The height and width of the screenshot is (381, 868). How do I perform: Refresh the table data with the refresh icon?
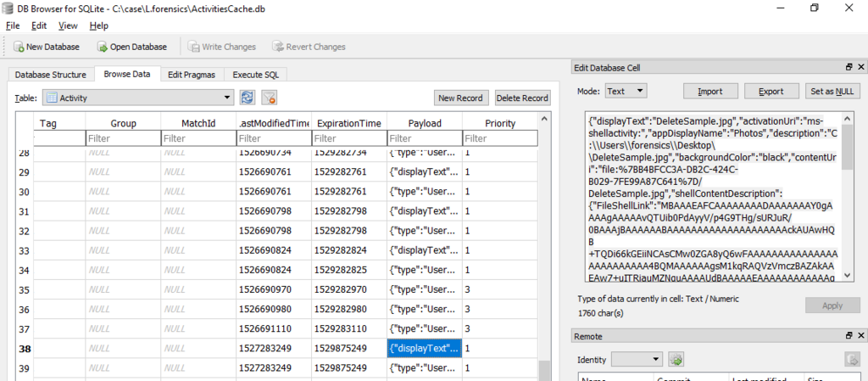(248, 98)
